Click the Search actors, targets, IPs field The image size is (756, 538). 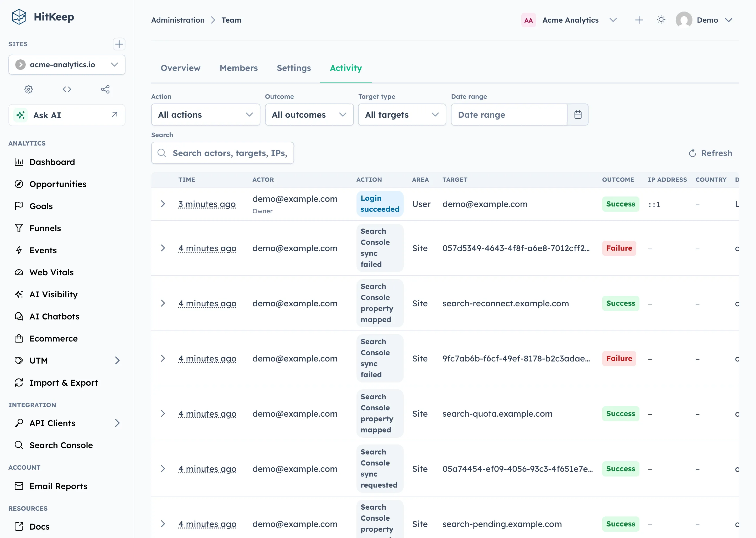pos(222,153)
